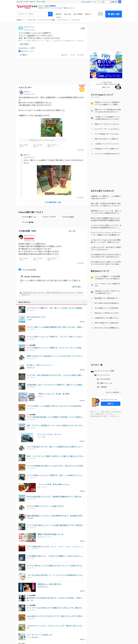Report violation on big3's follow-up reply
Image resolution: width=138 pixels, height=644 pixels.
click(80, 197)
